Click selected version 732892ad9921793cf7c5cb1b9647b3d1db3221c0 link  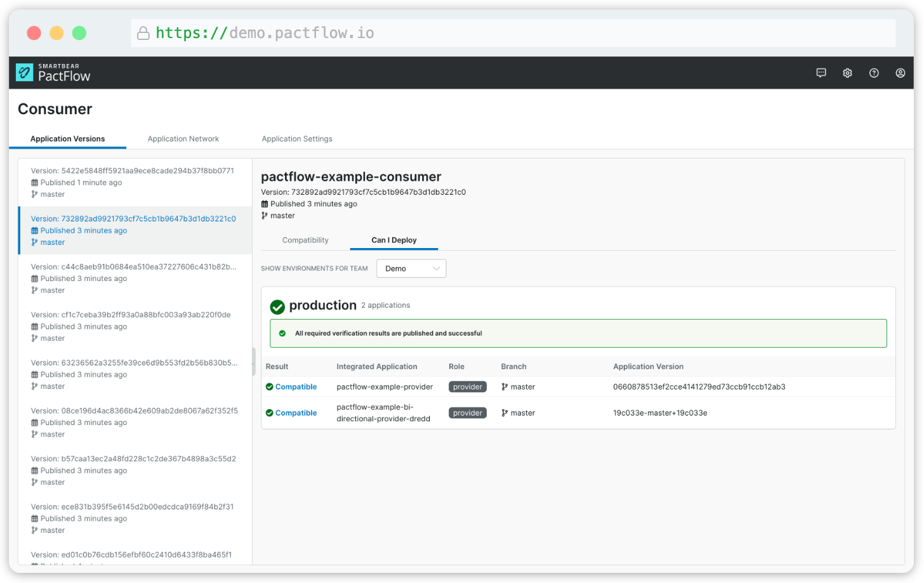click(133, 219)
